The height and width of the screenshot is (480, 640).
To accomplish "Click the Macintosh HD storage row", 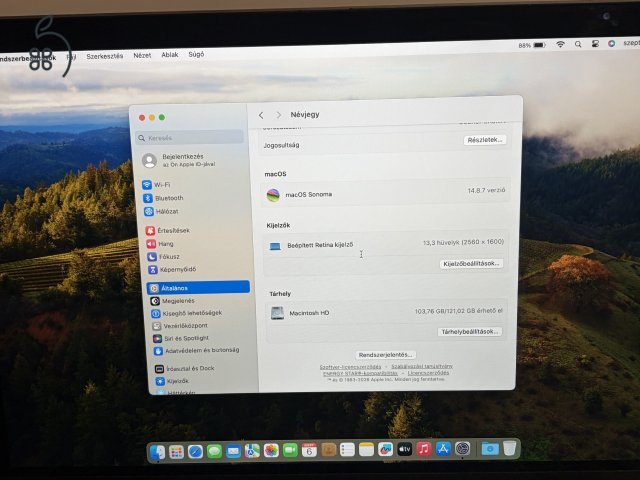I will (386, 312).
